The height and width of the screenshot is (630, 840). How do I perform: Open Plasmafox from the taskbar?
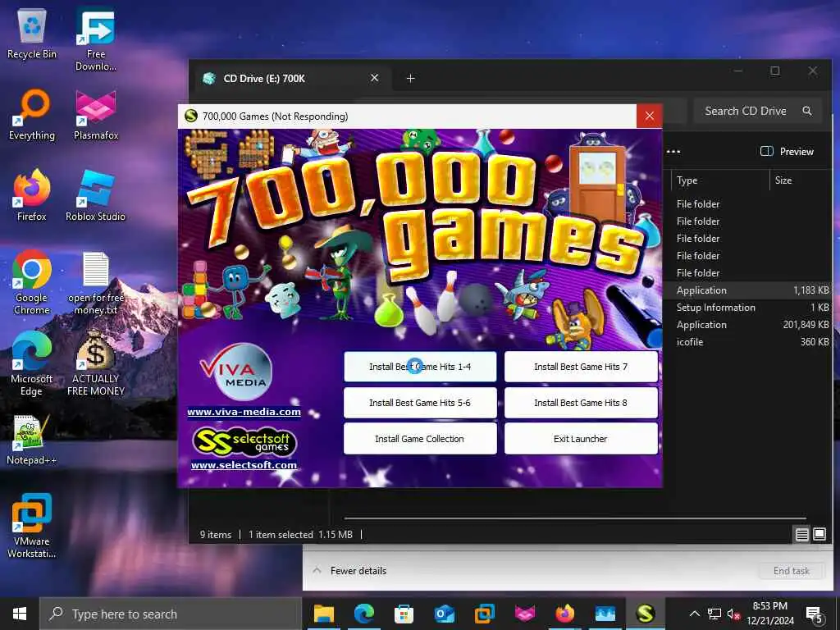tap(524, 614)
